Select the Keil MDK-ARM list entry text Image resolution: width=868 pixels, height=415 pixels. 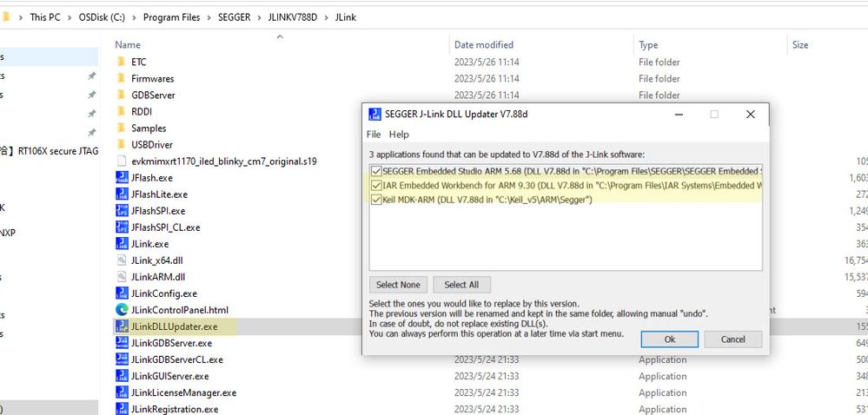point(487,200)
